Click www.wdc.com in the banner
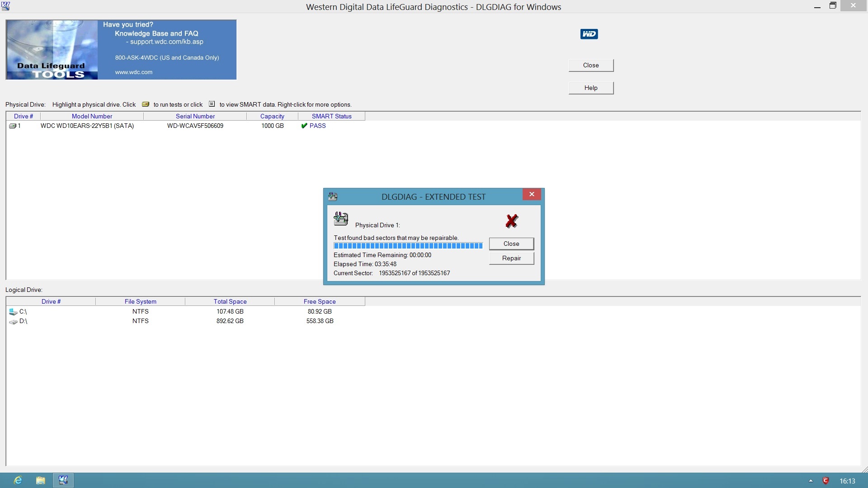This screenshot has height=488, width=868. pyautogui.click(x=134, y=72)
